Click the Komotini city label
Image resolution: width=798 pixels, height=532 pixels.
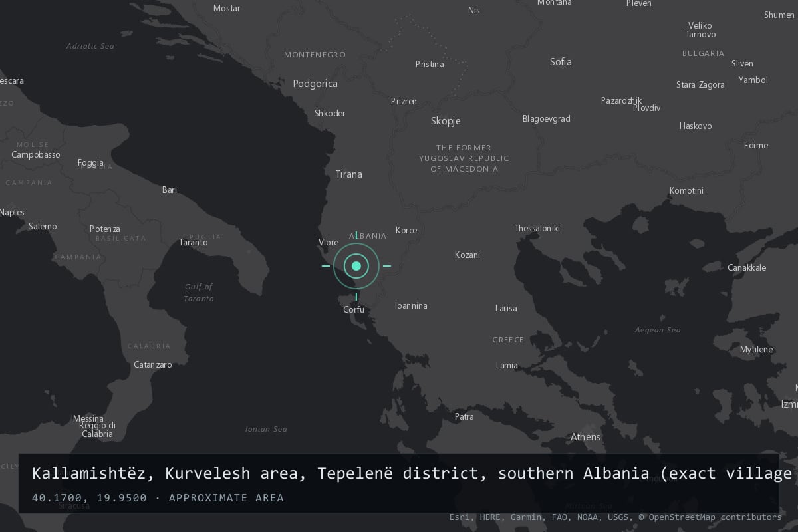point(686,191)
